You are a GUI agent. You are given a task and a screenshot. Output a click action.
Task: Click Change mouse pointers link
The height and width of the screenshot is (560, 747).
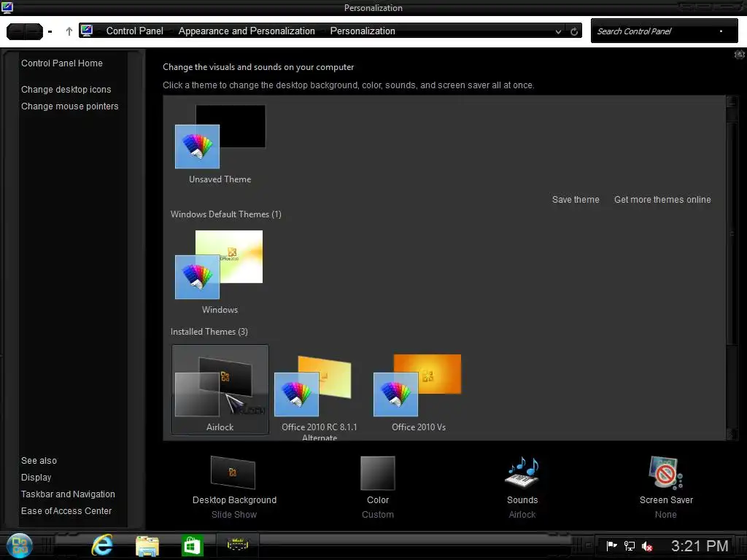point(69,106)
